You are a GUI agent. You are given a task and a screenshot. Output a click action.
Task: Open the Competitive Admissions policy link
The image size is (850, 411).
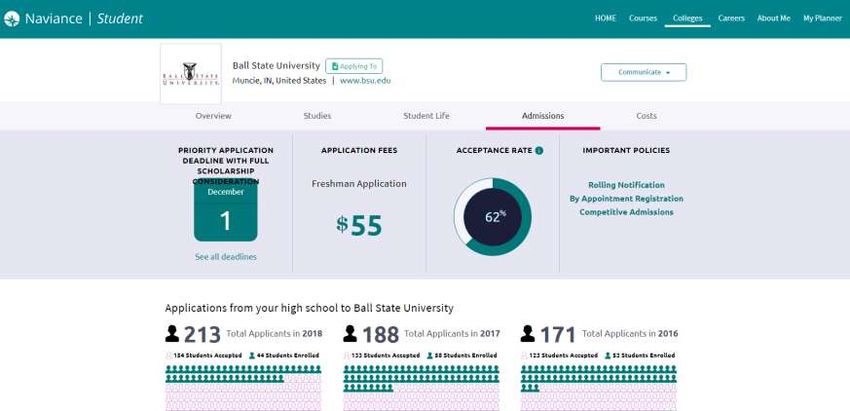(x=626, y=212)
